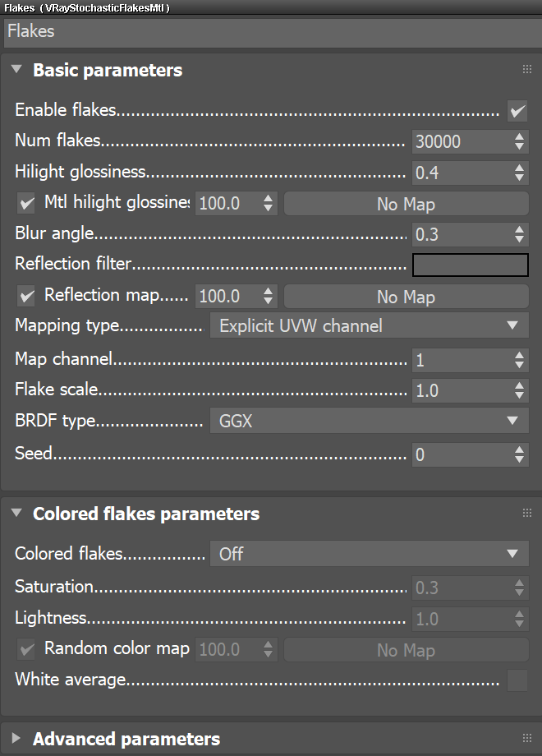Collapse the Basic parameters rollout triangle
This screenshot has height=756, width=542.
16,69
